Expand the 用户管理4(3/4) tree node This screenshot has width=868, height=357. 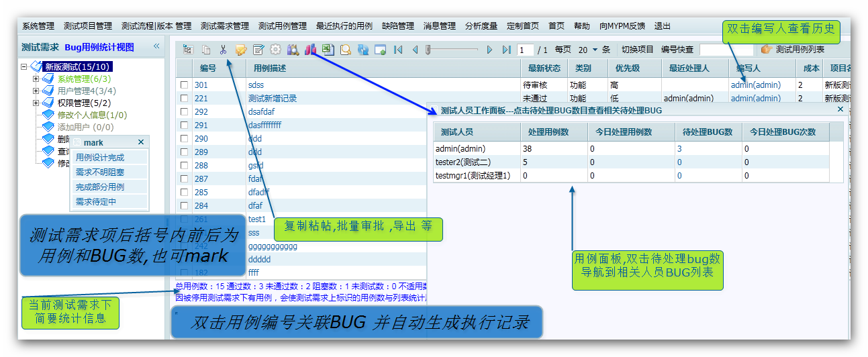point(36,91)
